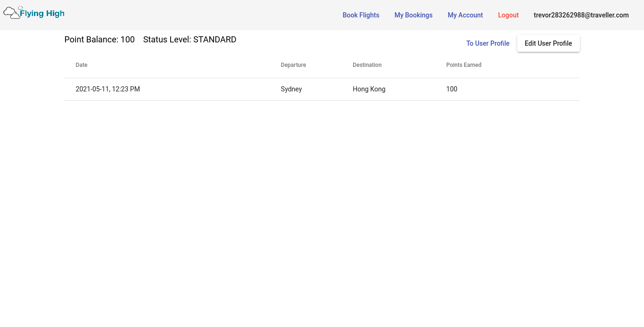The image size is (644, 327).
Task: Click the Flying High cloud logo
Action: click(34, 13)
